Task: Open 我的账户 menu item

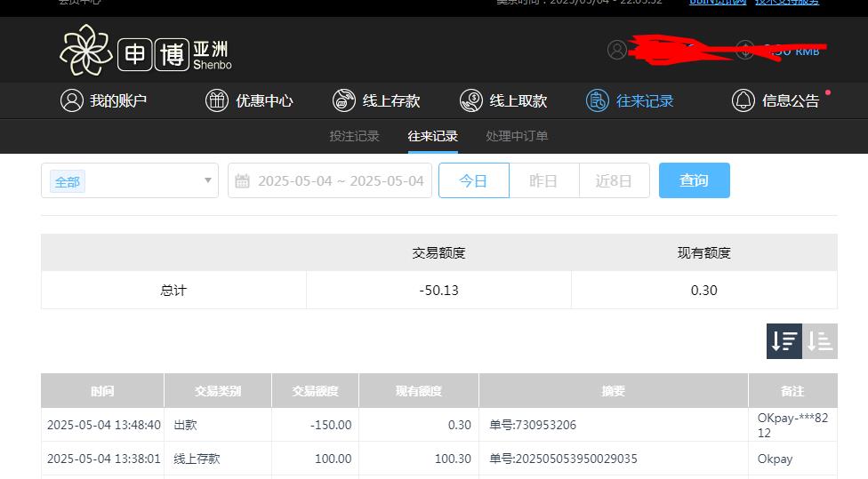Action: point(103,100)
